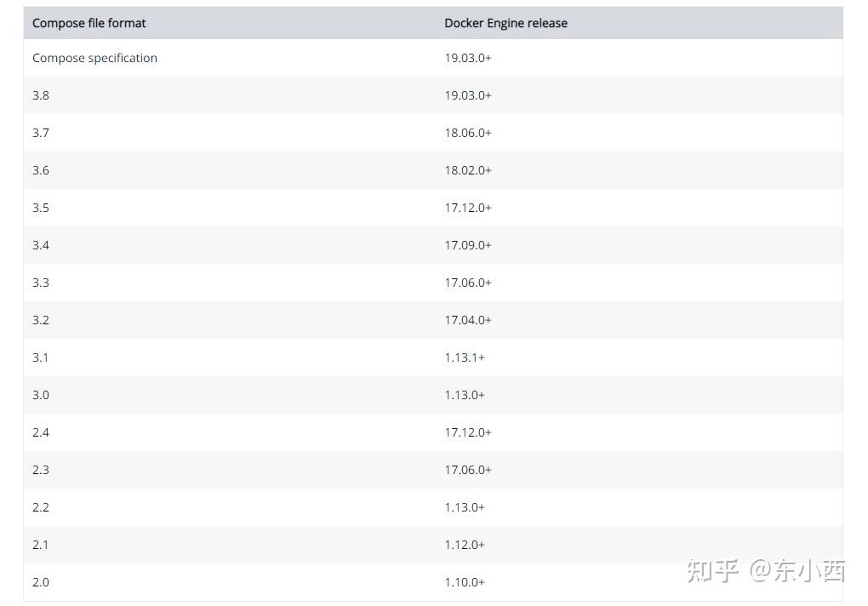Image resolution: width=868 pixels, height=606 pixels.
Task: Click the 1.12.0+ engine release cell
Action: point(465,545)
